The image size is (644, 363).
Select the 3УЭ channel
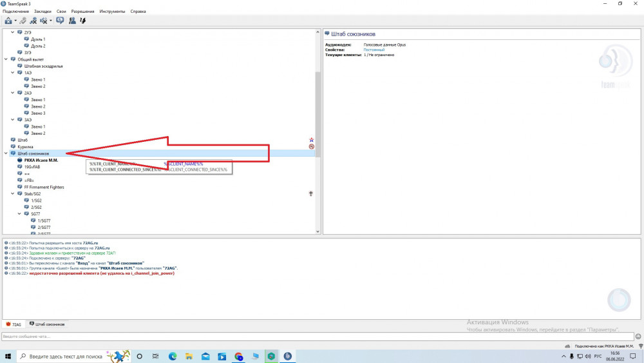click(x=28, y=53)
